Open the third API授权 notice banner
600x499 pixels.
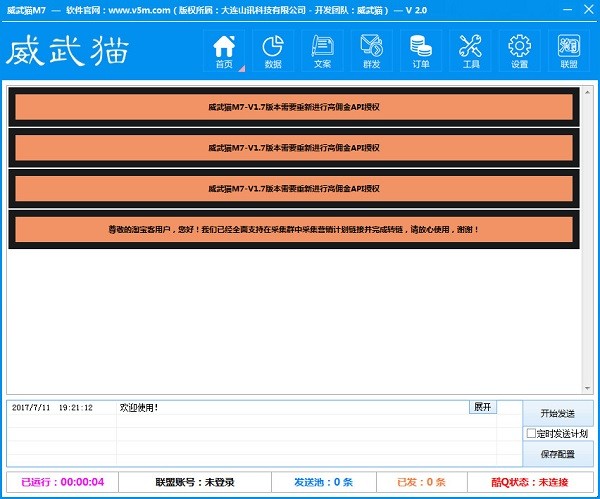pyautogui.click(x=294, y=188)
